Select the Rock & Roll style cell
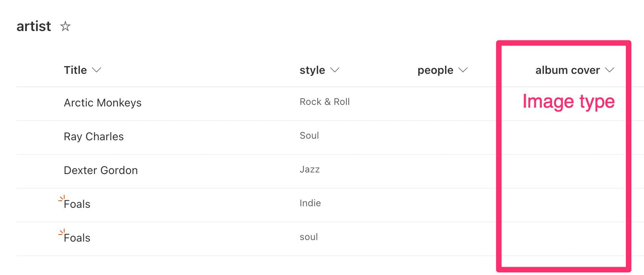 (x=325, y=102)
